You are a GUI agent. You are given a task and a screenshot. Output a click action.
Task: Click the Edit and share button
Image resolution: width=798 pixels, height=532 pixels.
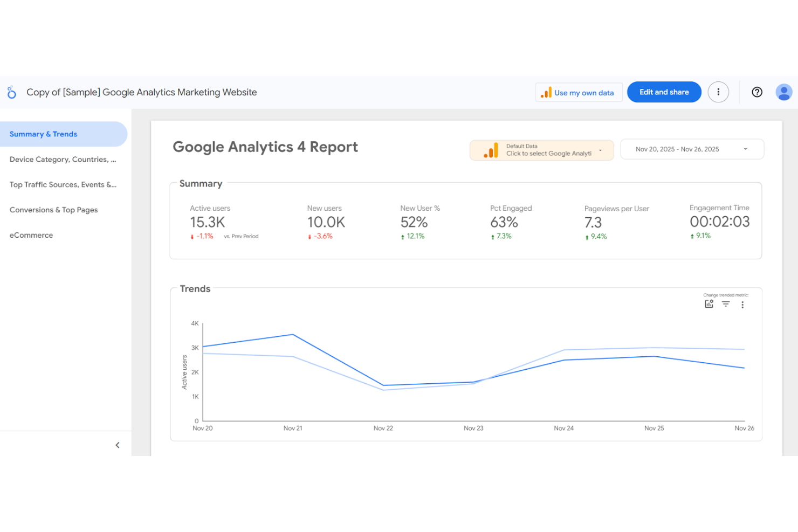pyautogui.click(x=664, y=92)
